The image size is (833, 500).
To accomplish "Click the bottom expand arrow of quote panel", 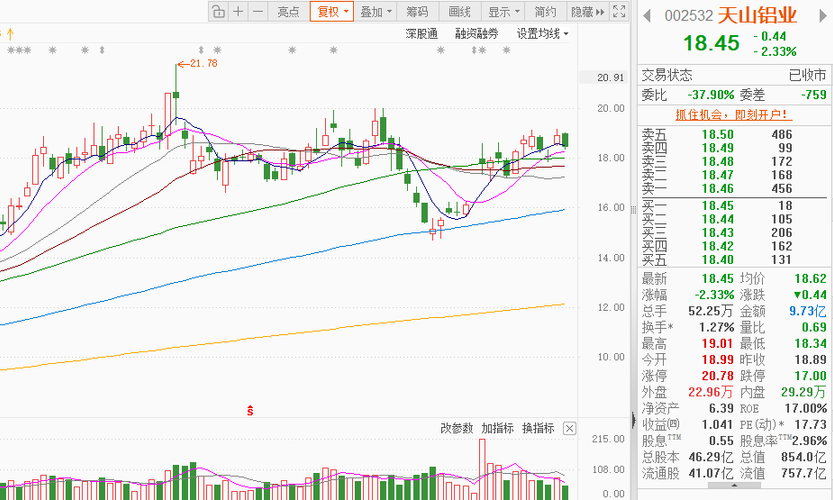I will click(x=734, y=485).
